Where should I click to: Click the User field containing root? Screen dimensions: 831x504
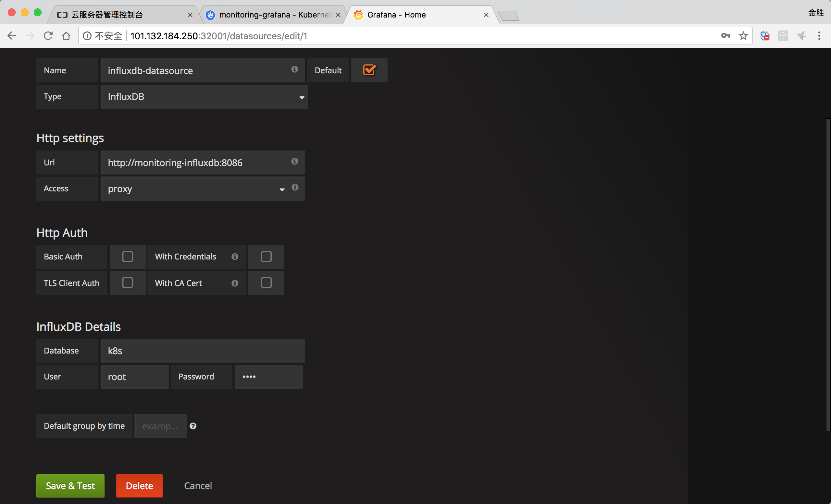135,377
